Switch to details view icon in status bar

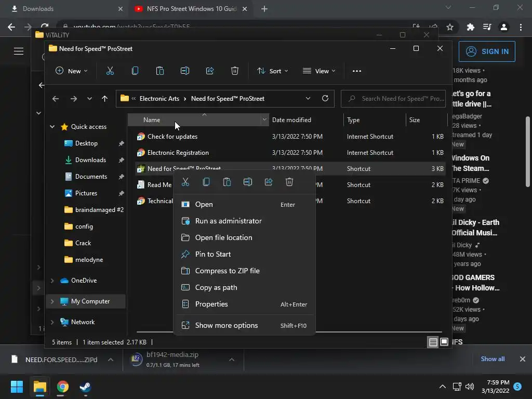(x=433, y=342)
